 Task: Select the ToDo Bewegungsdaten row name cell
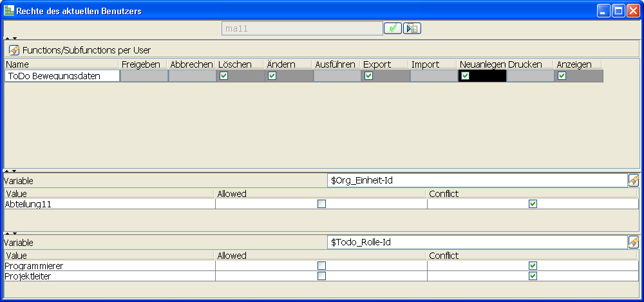(62, 76)
